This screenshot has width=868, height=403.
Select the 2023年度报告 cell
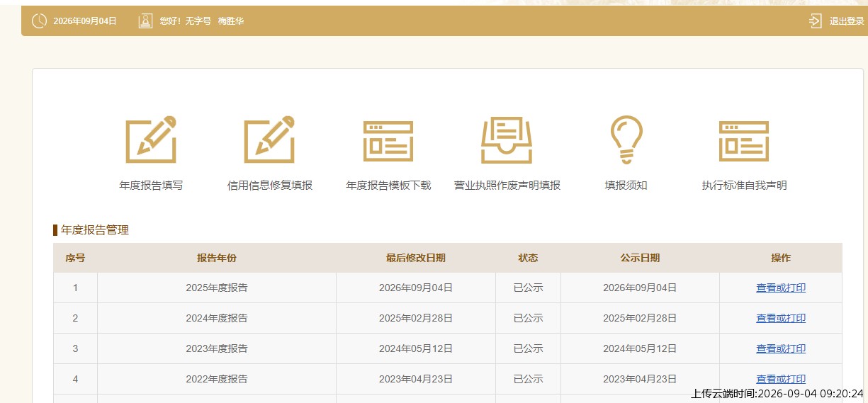click(x=217, y=349)
